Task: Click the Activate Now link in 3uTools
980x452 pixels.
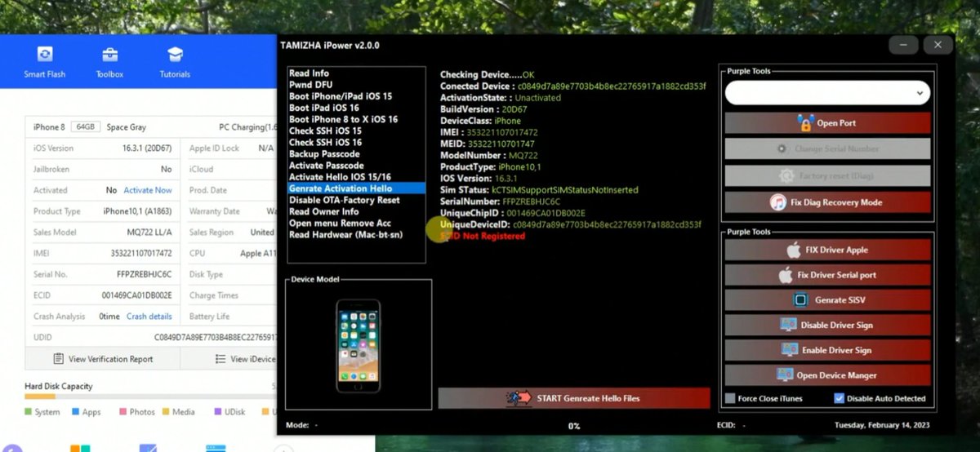Action: pyautogui.click(x=148, y=190)
